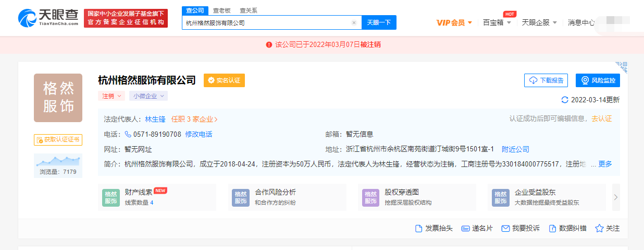Click the right arrow to show more cards
The width and height of the screenshot is (644, 250).
[616, 197]
